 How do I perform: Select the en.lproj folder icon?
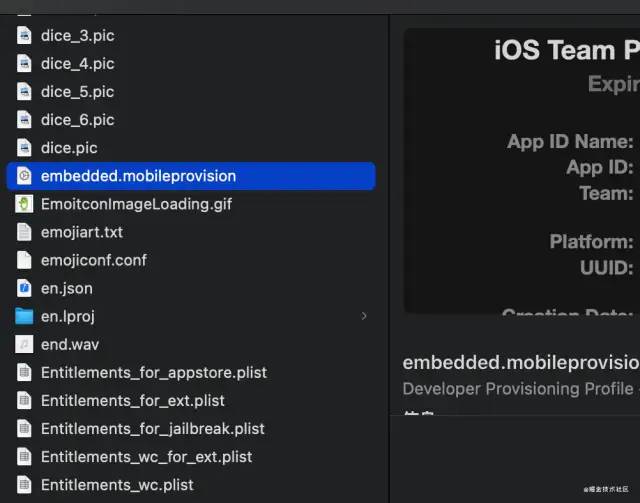pos(24,316)
